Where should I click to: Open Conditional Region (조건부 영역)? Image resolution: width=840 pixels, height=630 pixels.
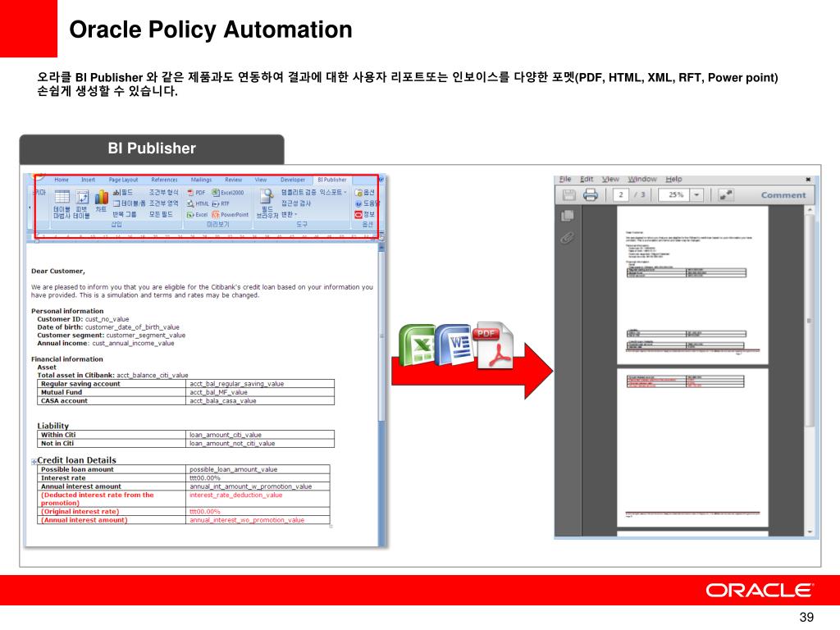point(163,203)
